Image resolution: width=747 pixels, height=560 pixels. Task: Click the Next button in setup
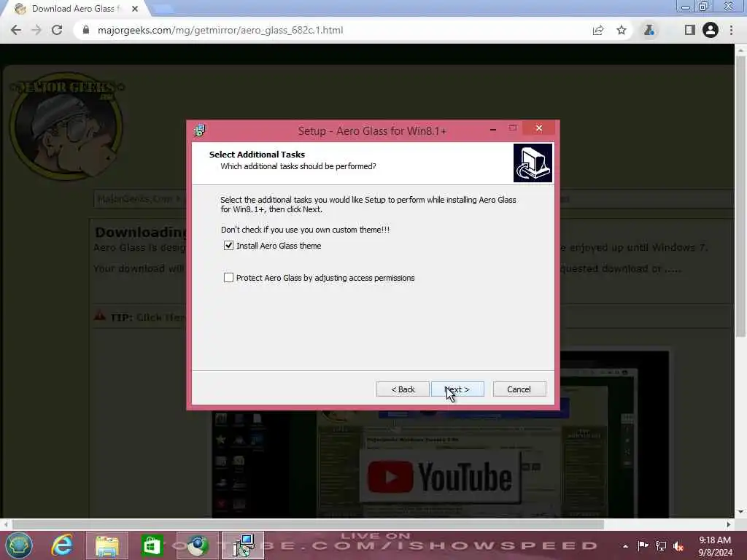(x=457, y=389)
